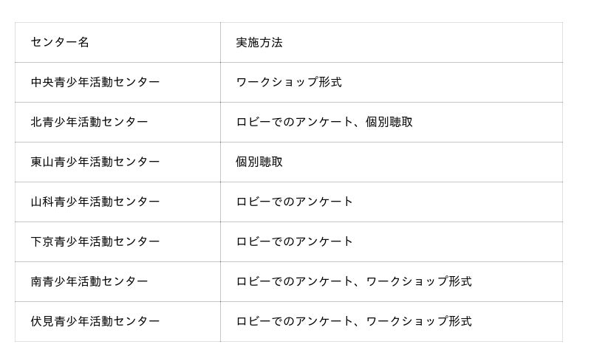Select the 南青少年活動センター cell

pyautogui.click(x=89, y=281)
